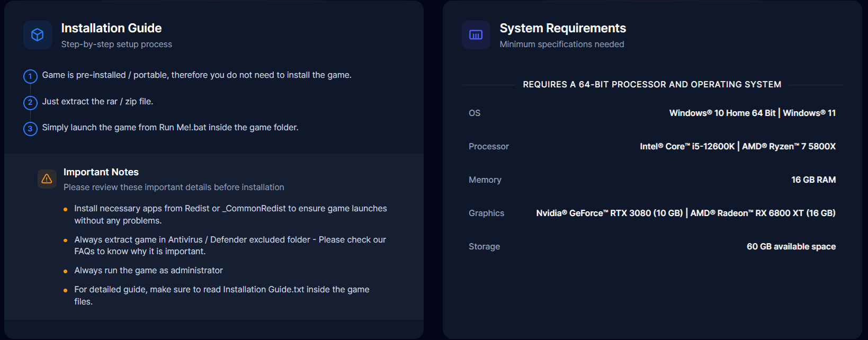Screen dimensions: 868x340
Task: Click the pre-installed / portable game step text
Action: [x=197, y=75]
